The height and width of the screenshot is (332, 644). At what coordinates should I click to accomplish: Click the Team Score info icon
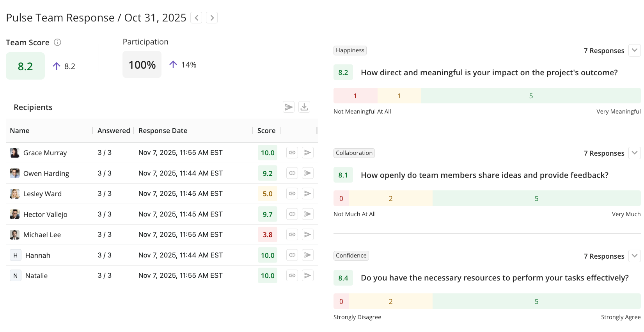(57, 43)
